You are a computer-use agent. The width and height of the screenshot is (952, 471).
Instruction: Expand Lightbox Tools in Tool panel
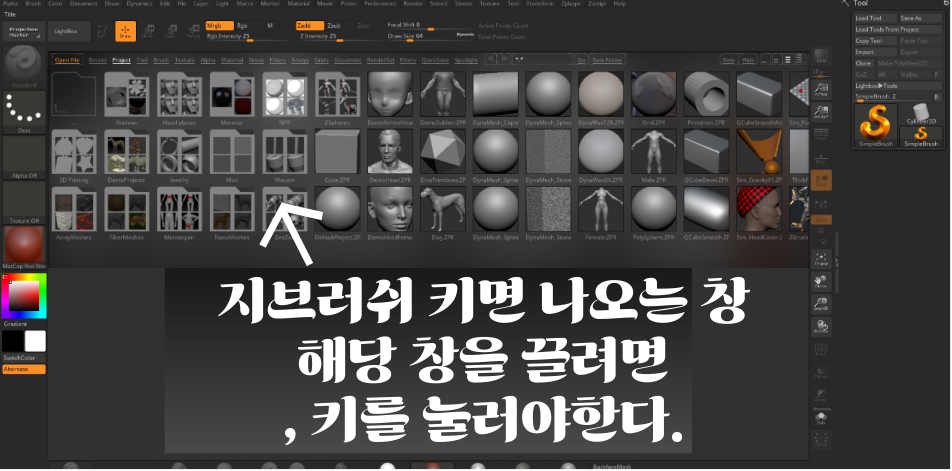tap(898, 86)
